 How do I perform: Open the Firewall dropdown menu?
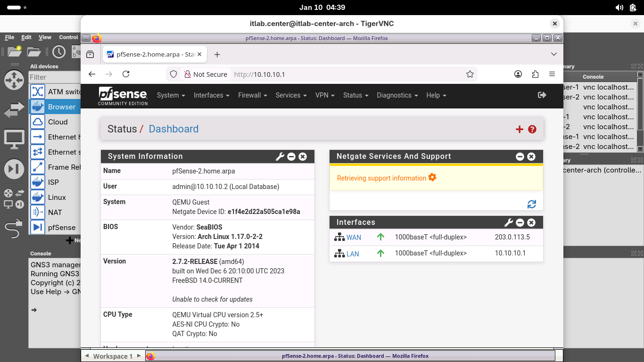point(252,95)
